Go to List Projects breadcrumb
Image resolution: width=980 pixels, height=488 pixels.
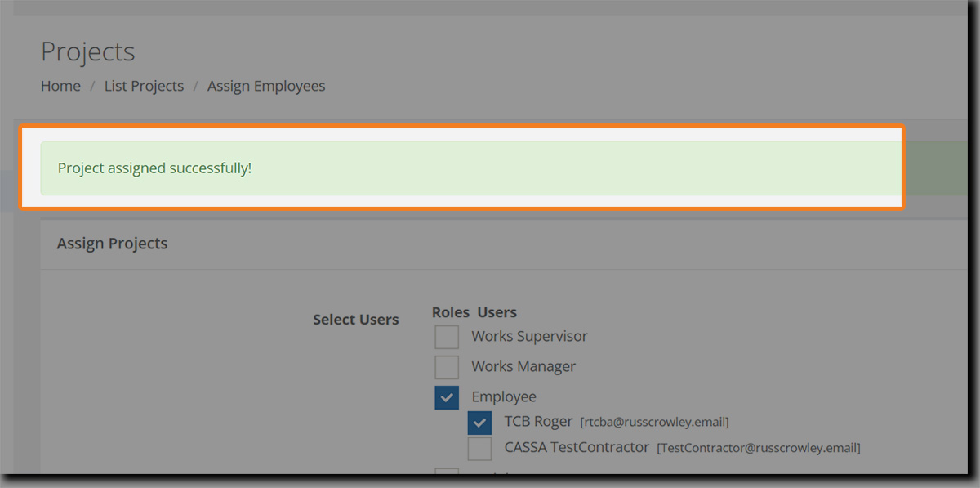coord(144,86)
